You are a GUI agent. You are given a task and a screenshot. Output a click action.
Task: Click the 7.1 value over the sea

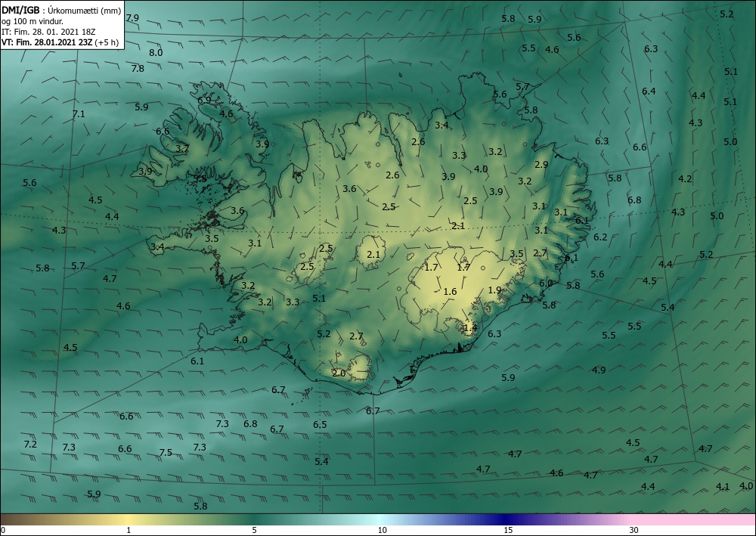coord(79,114)
